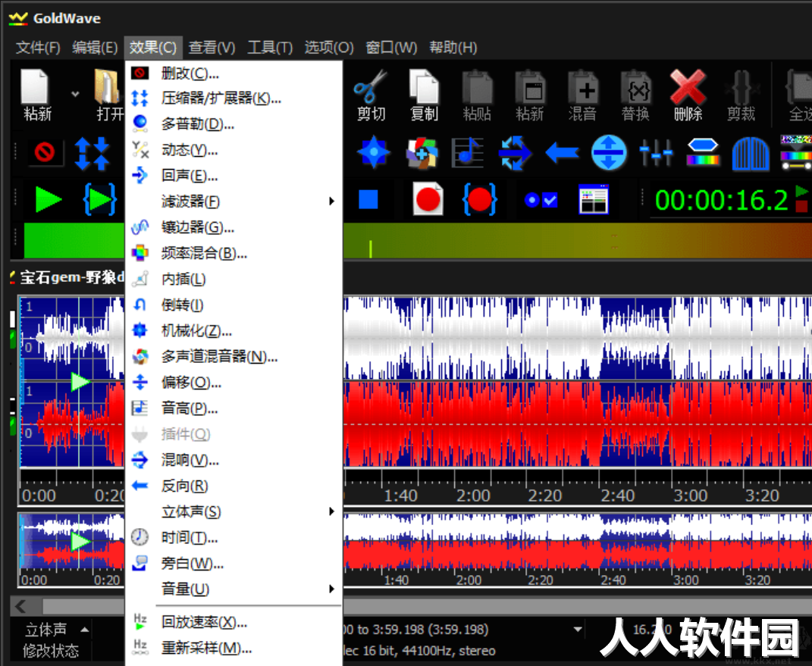Image resolution: width=812 pixels, height=666 pixels.
Task: Select 多普勒(D)... menu item
Action: coord(234,124)
